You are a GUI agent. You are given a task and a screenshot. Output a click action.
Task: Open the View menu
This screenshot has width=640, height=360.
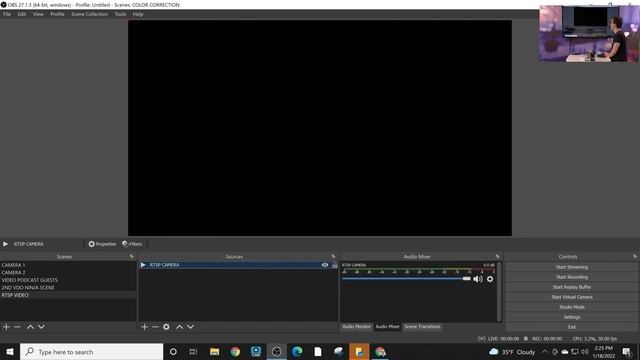click(38, 14)
